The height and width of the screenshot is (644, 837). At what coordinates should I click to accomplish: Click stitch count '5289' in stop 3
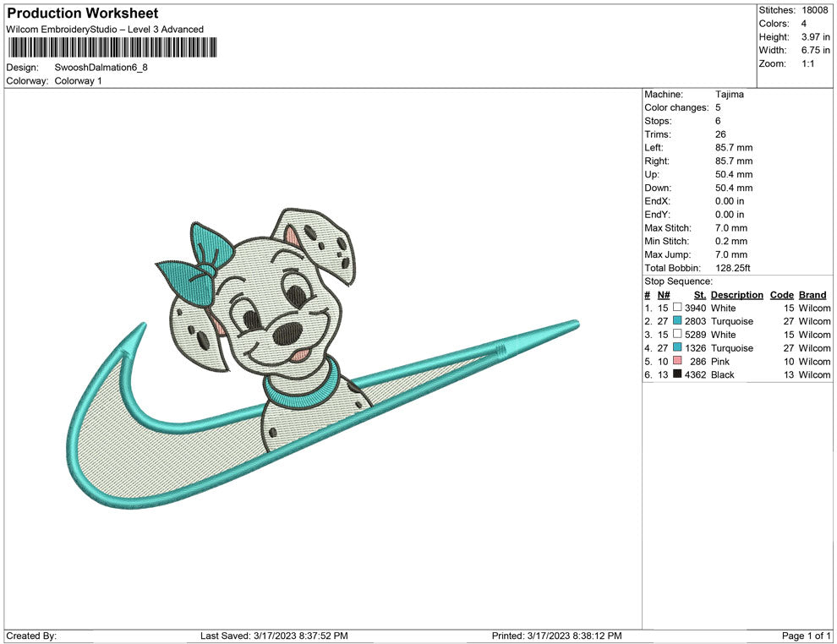click(695, 335)
